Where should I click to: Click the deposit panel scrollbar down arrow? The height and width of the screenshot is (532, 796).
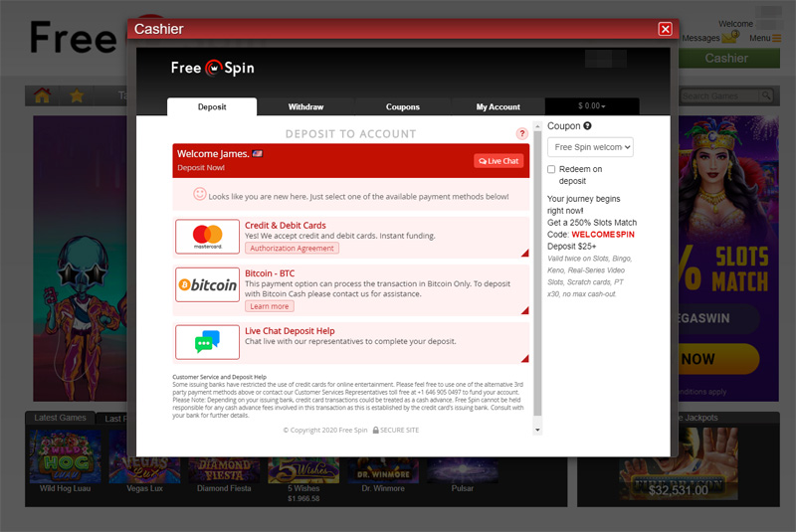(x=537, y=430)
